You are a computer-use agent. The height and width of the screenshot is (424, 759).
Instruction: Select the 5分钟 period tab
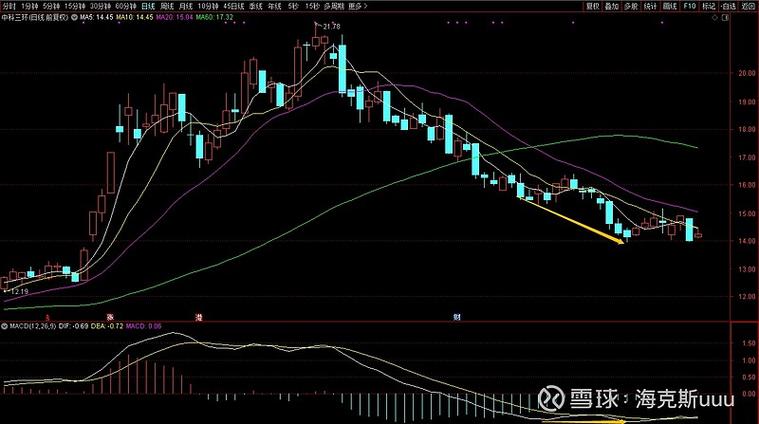(52, 6)
